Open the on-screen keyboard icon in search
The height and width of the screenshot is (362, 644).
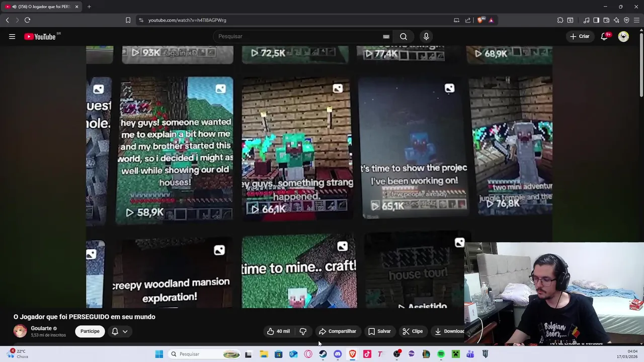point(386,36)
